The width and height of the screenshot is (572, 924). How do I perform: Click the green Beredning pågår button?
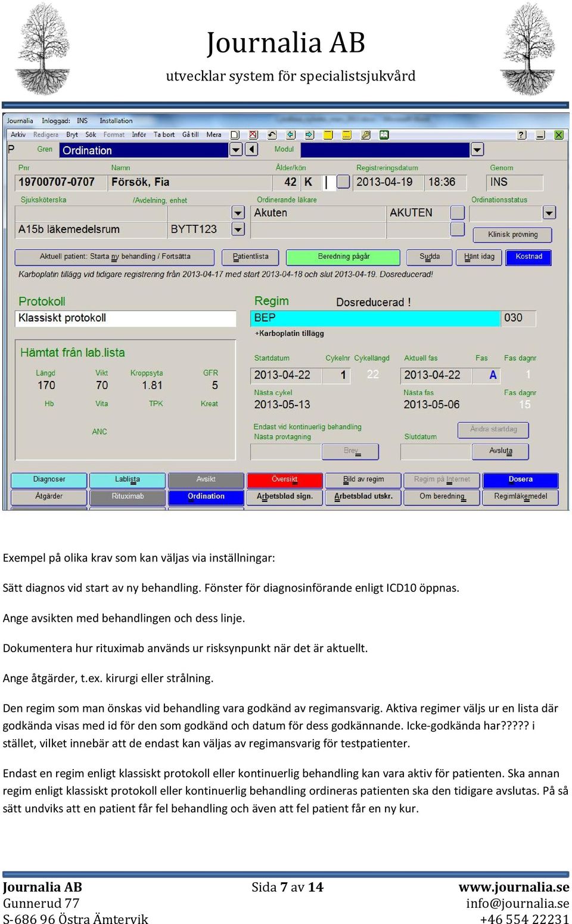(x=343, y=257)
